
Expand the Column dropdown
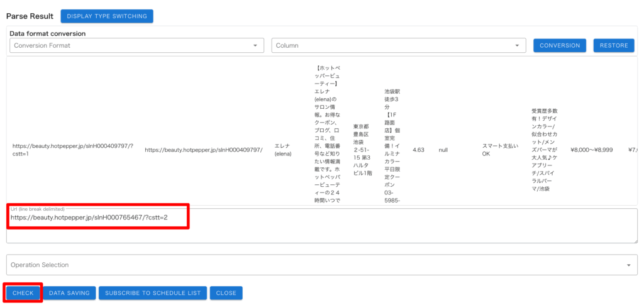398,45
